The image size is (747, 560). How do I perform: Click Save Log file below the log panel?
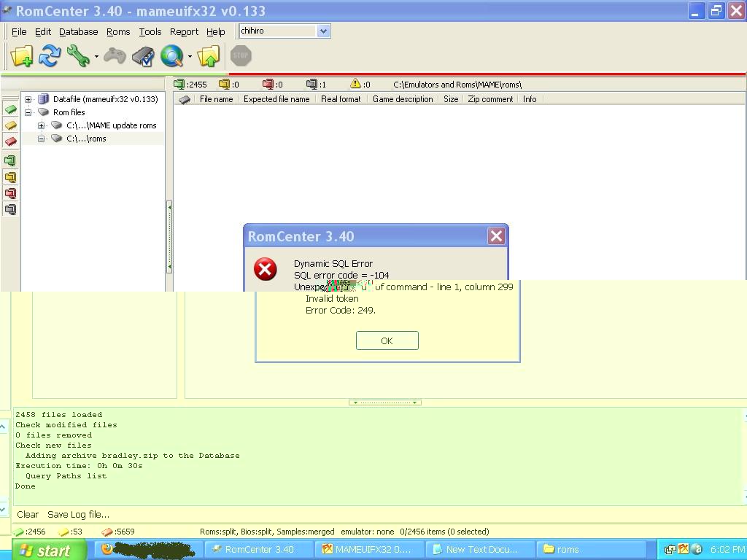(x=78, y=514)
